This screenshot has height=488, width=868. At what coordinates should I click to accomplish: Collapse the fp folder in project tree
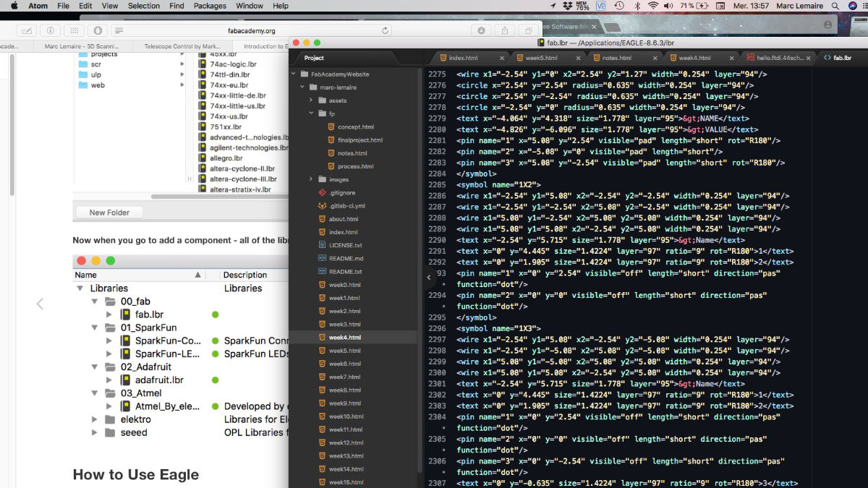coord(311,114)
